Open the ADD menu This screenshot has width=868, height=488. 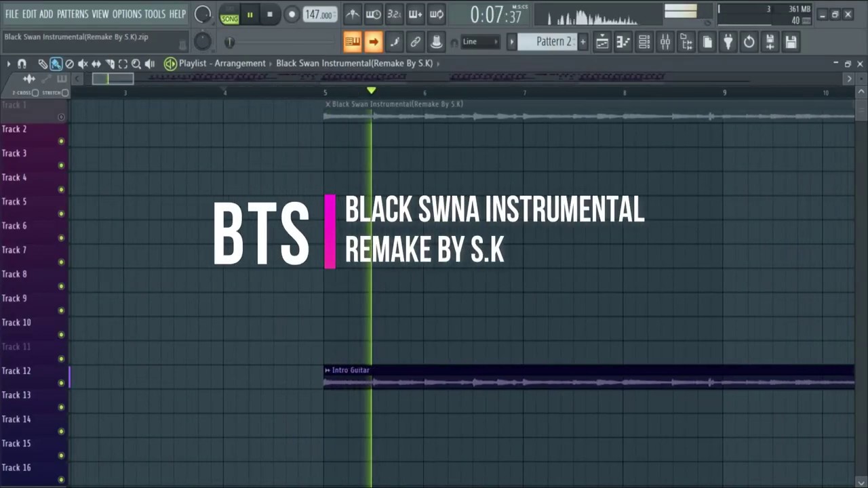pos(46,14)
